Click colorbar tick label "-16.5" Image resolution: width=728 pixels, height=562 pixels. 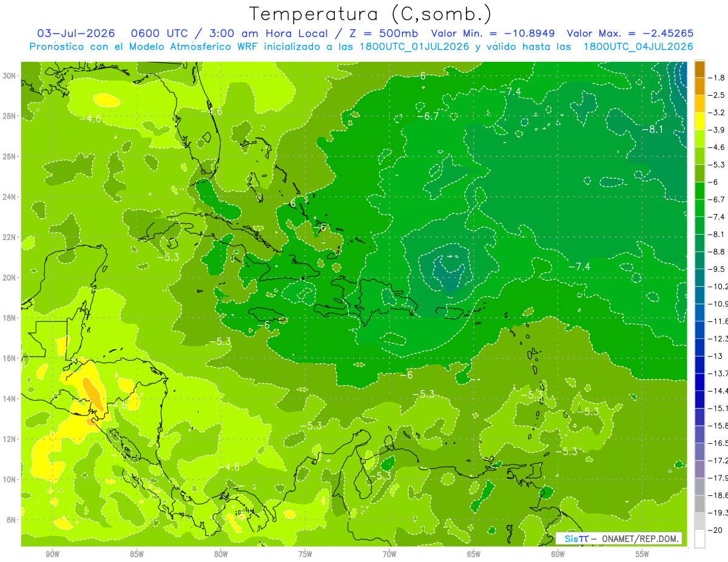tap(718, 443)
